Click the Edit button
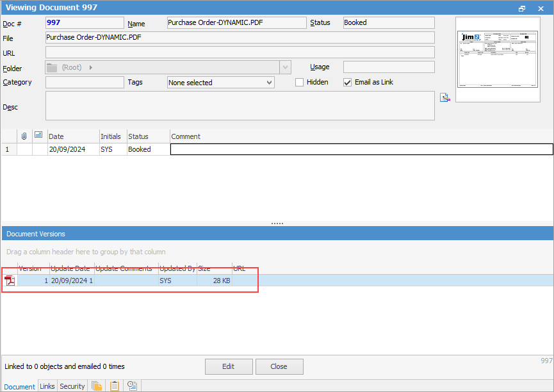The width and height of the screenshot is (554, 392). point(229,366)
